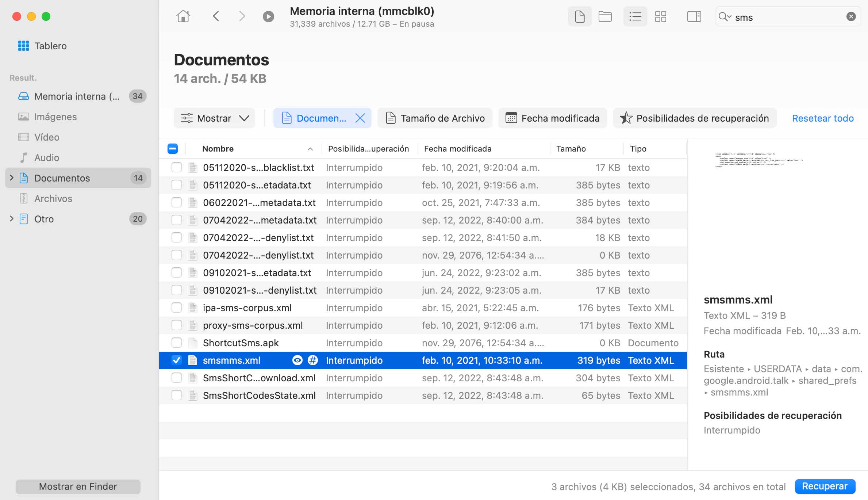
Task: Select Archivos category in sidebar
Action: [x=78, y=198]
